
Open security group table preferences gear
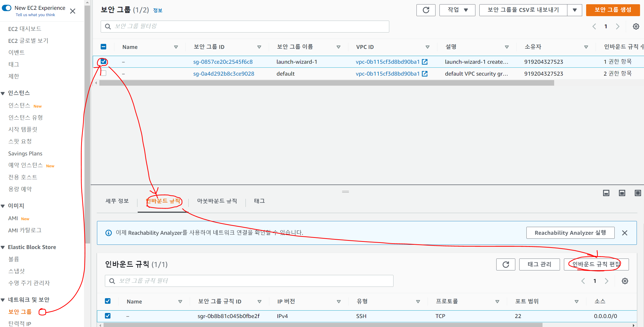(x=636, y=26)
